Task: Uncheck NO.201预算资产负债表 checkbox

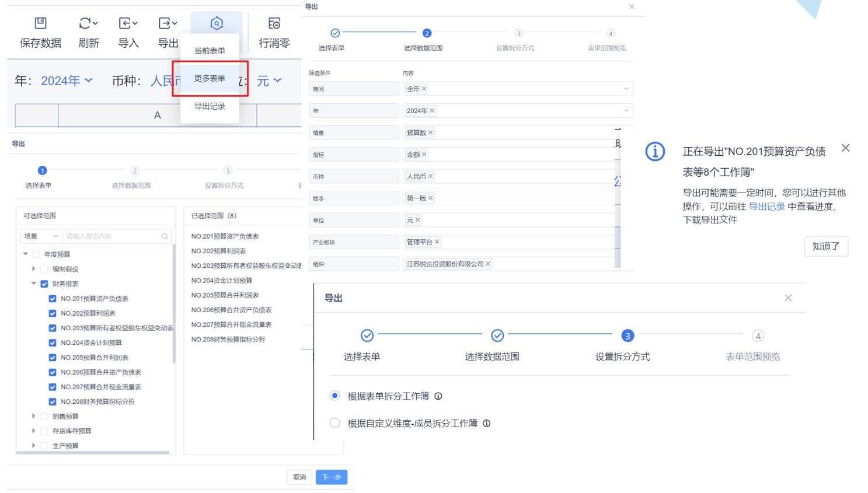Action: (53, 299)
